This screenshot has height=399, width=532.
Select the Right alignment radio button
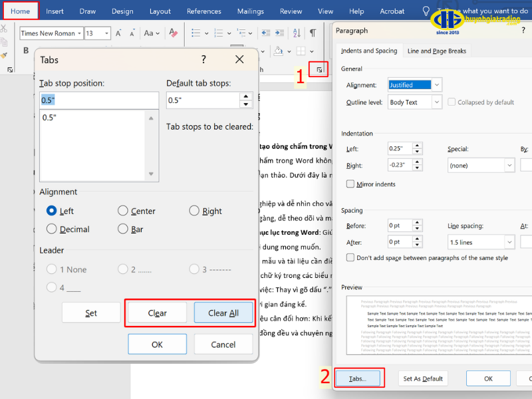[194, 211]
